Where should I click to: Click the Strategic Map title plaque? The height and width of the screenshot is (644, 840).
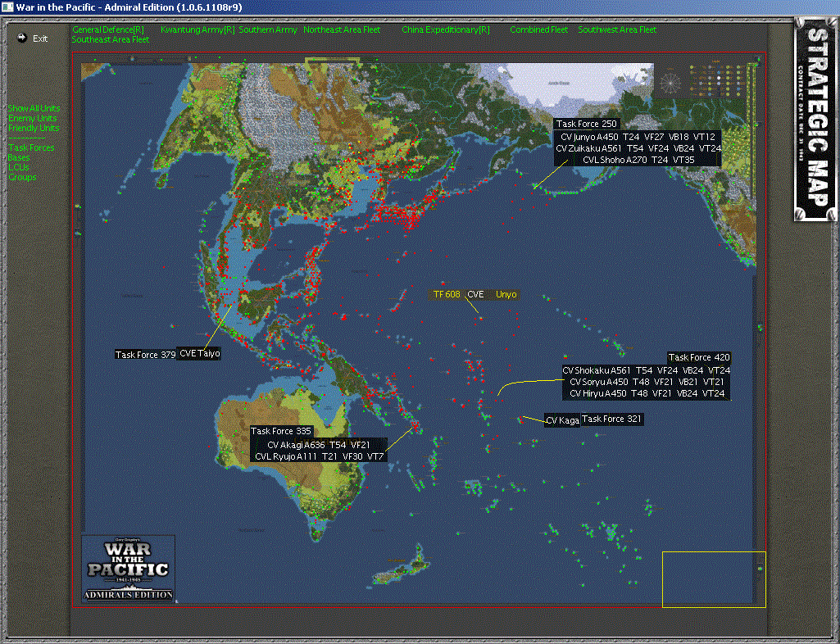point(815,119)
